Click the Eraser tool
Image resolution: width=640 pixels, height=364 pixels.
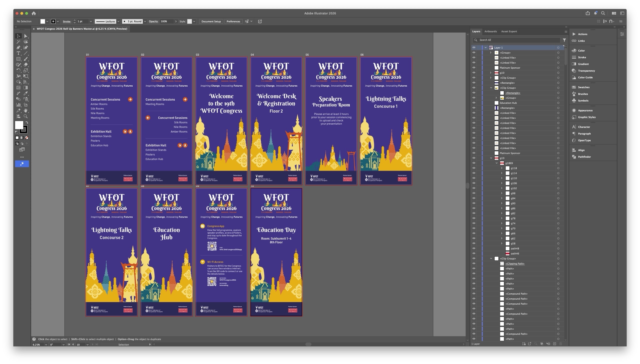pyautogui.click(x=26, y=65)
